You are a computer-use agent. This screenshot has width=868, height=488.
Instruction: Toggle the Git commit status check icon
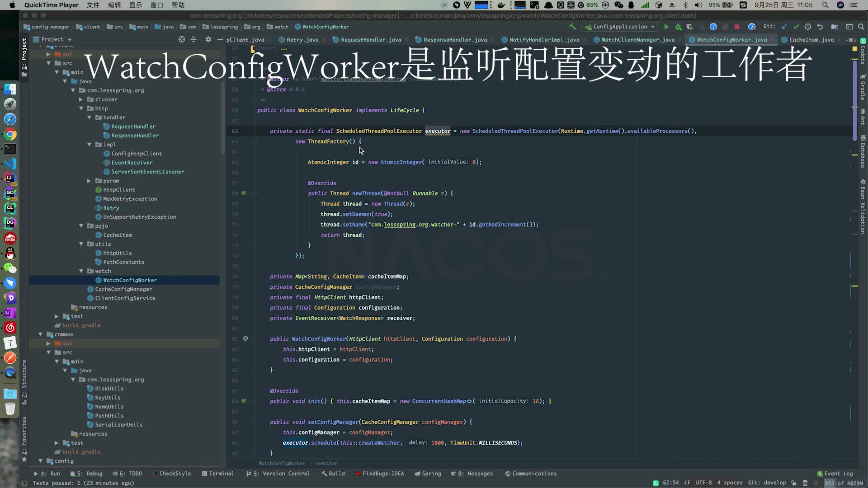[797, 26]
